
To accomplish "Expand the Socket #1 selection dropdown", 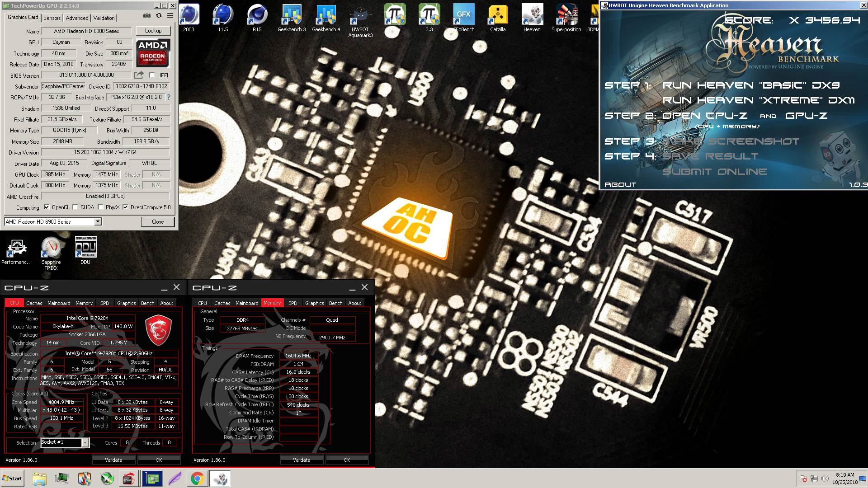I will click(x=85, y=443).
